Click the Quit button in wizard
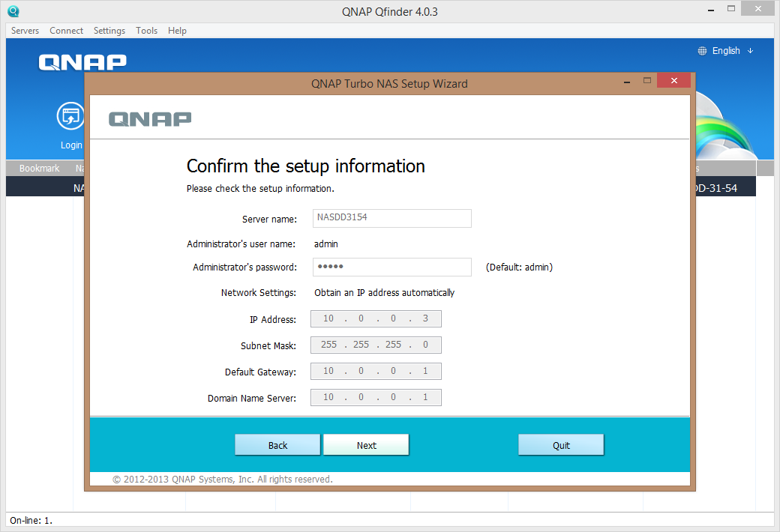Viewport: 780px width, 532px height. [x=561, y=445]
